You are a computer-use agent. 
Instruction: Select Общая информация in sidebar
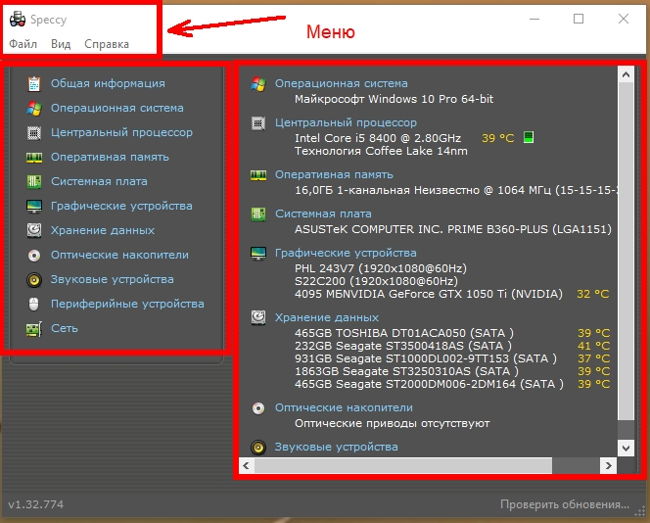[x=108, y=83]
